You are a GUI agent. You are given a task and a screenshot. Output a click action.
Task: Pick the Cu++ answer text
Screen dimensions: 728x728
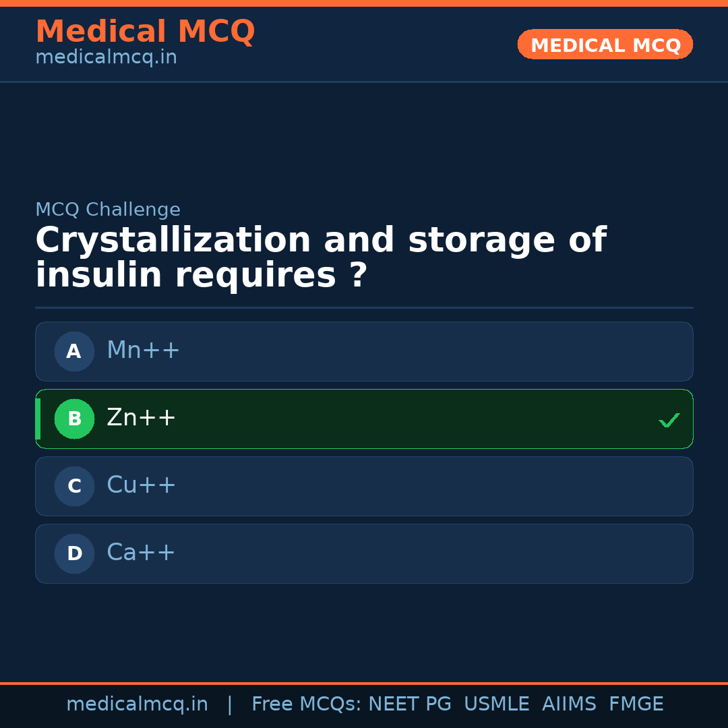point(141,485)
